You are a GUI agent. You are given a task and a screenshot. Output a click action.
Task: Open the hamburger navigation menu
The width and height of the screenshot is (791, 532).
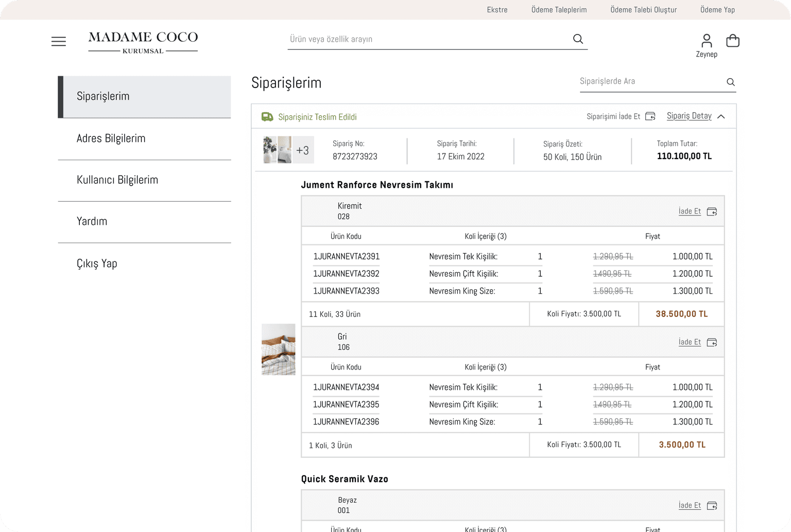[x=58, y=41]
